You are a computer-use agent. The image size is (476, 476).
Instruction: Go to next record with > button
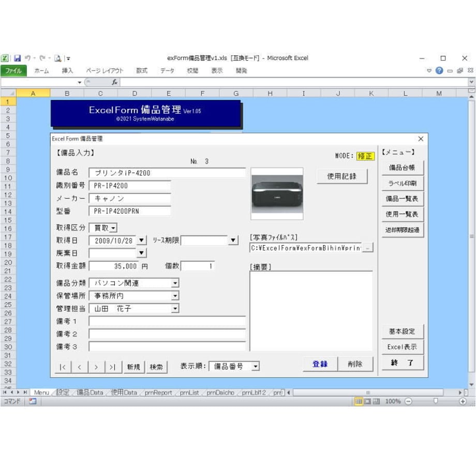click(96, 367)
